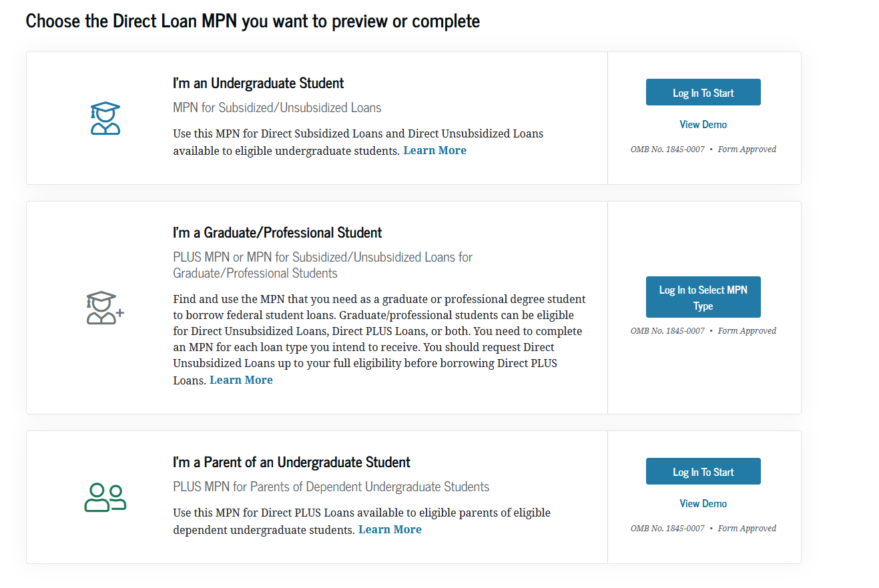
Task: Click Learn More about undergraduate subsidized loans
Action: coord(434,150)
